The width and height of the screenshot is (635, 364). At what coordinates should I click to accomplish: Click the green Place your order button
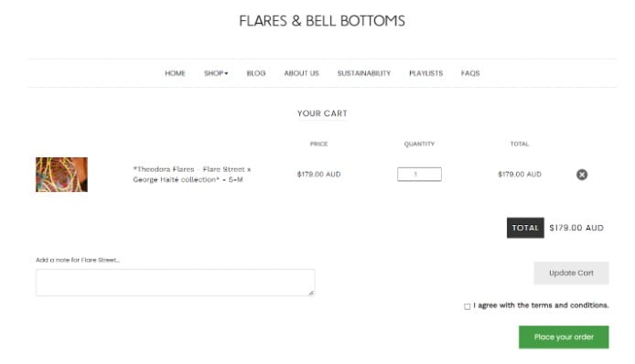pyautogui.click(x=564, y=337)
